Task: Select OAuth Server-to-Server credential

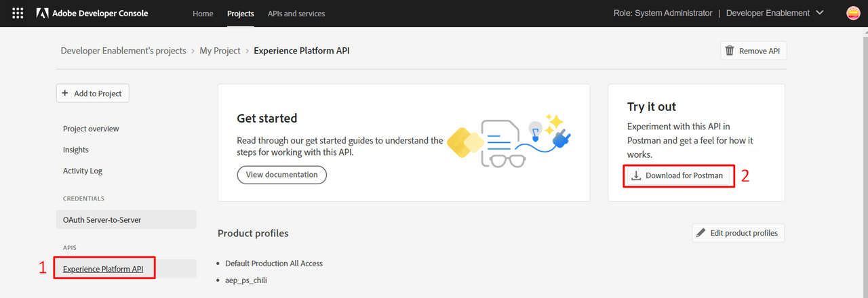Action: [126, 219]
